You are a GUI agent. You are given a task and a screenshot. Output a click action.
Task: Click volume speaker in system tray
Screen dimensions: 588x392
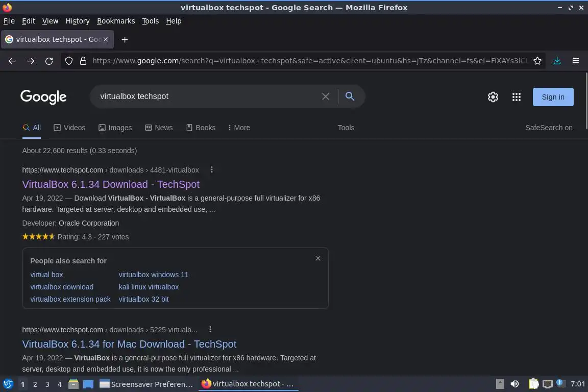(x=514, y=384)
